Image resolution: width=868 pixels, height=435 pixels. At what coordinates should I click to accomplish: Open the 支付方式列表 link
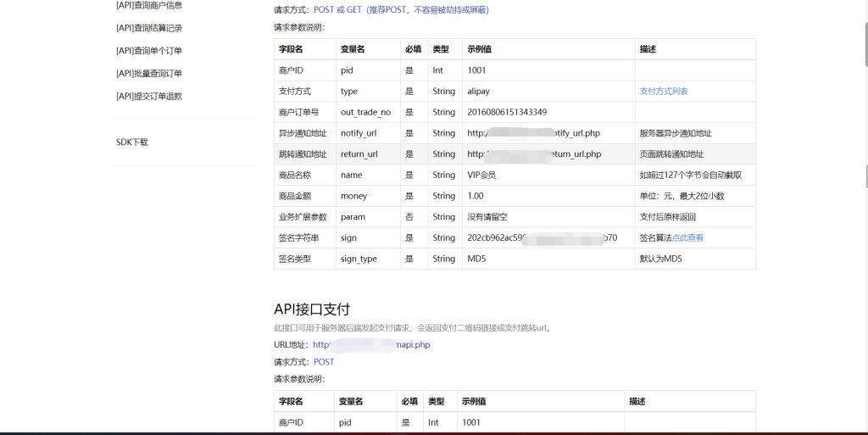pyautogui.click(x=664, y=92)
